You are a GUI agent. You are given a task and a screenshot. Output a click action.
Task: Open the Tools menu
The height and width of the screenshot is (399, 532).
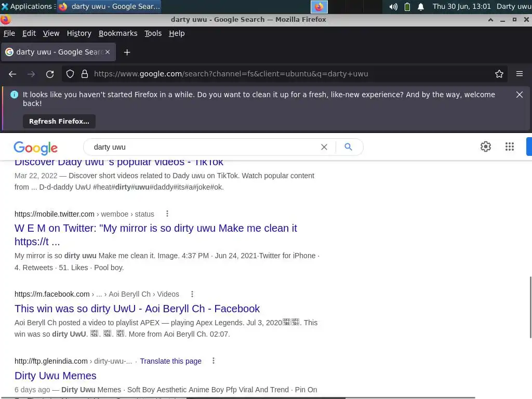click(x=153, y=33)
